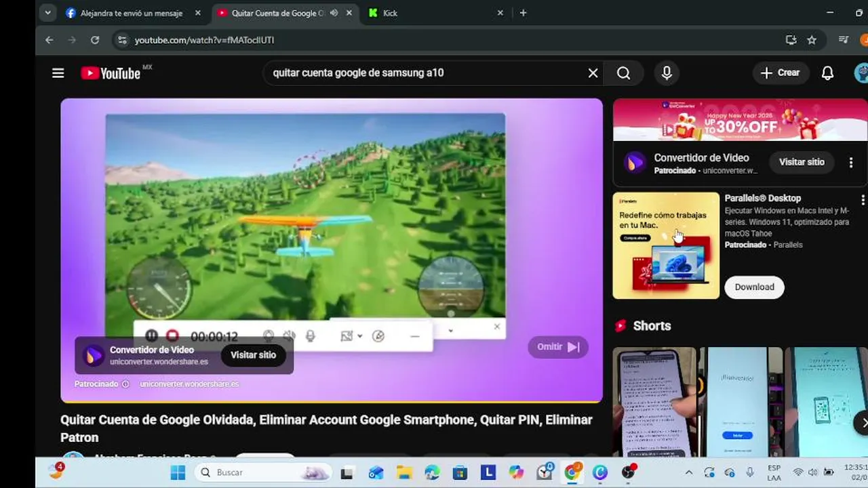868x488 pixels.
Task: Open more options for Parallels ad
Action: pyautogui.click(x=863, y=200)
